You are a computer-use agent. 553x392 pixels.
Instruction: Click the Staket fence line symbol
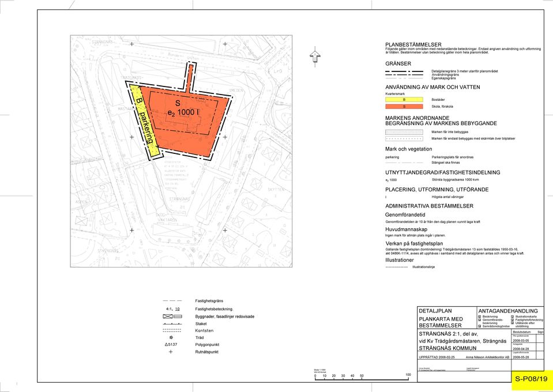pos(172,323)
